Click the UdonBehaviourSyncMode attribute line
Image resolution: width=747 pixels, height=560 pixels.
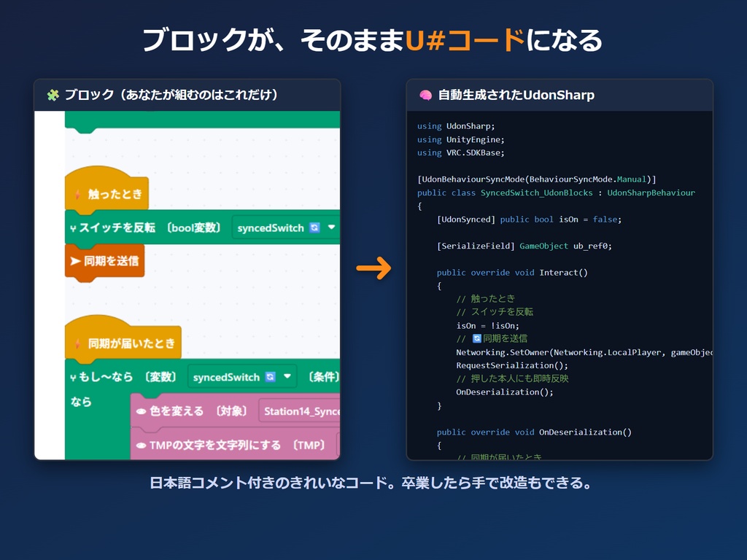pos(537,179)
